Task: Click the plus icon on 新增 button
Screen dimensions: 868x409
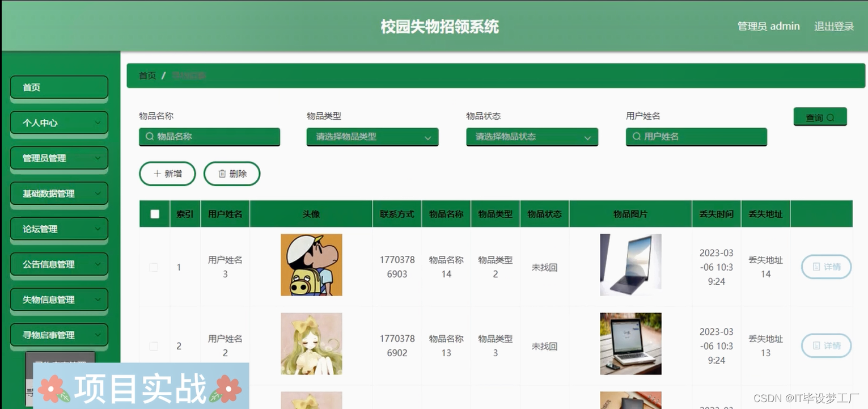Action: point(158,174)
